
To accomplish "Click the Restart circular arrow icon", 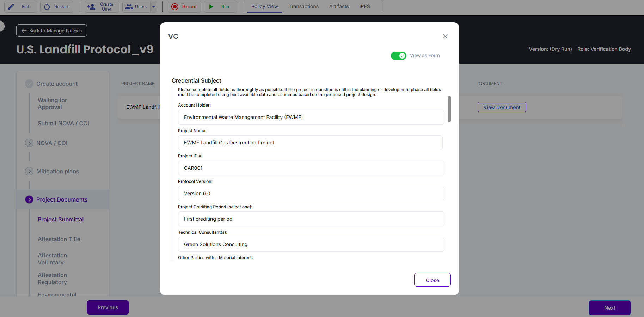I will coord(47,7).
